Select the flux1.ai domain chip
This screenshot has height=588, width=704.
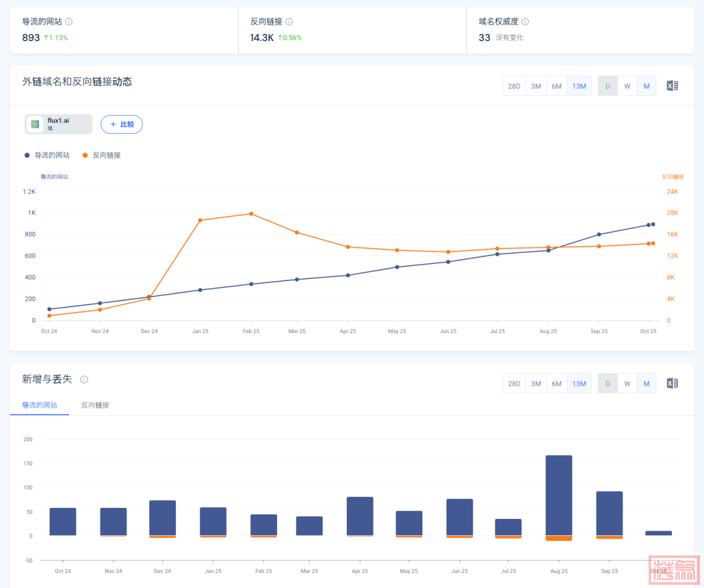[59, 124]
